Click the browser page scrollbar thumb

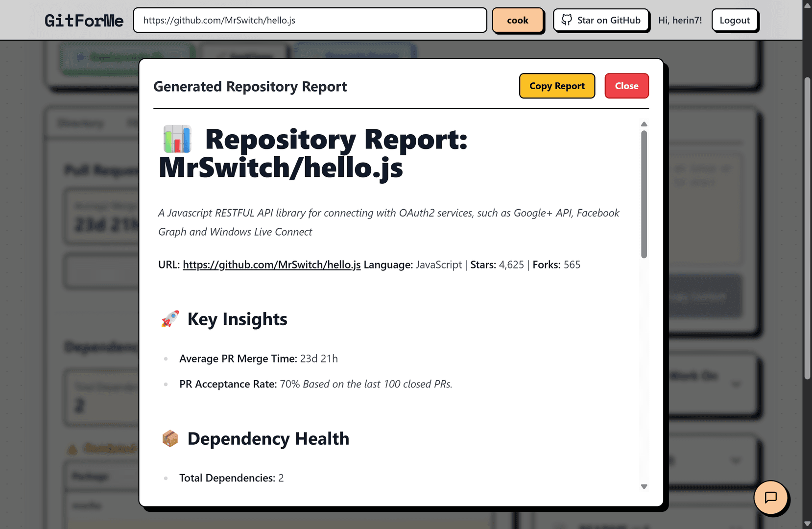[807, 228]
